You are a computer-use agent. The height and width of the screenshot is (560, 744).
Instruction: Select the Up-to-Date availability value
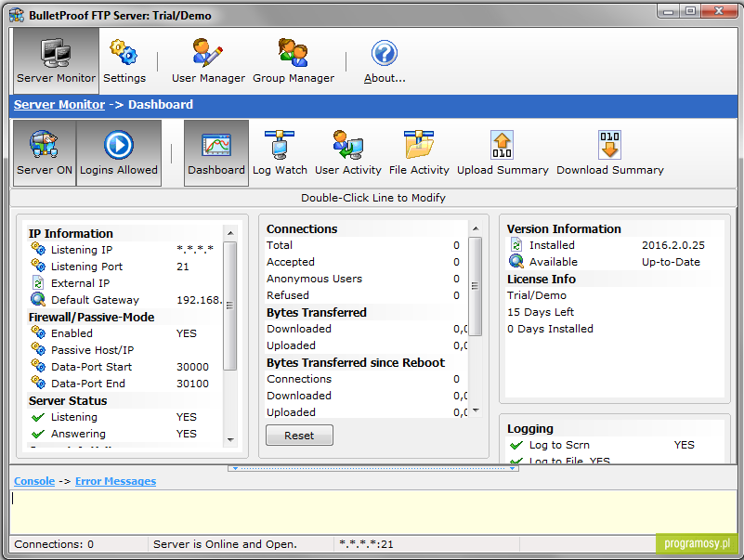pyautogui.click(x=671, y=262)
